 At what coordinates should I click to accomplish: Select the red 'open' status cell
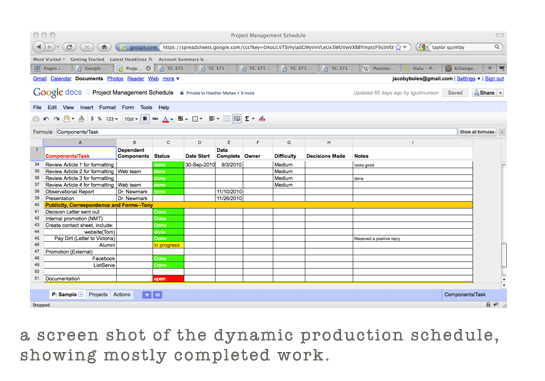click(x=168, y=279)
